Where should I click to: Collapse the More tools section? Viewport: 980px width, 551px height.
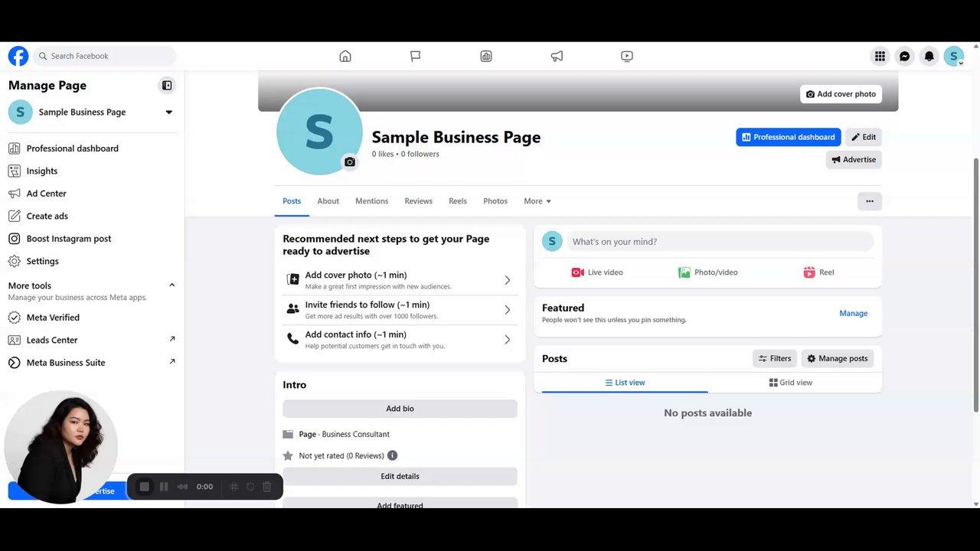pyautogui.click(x=171, y=285)
